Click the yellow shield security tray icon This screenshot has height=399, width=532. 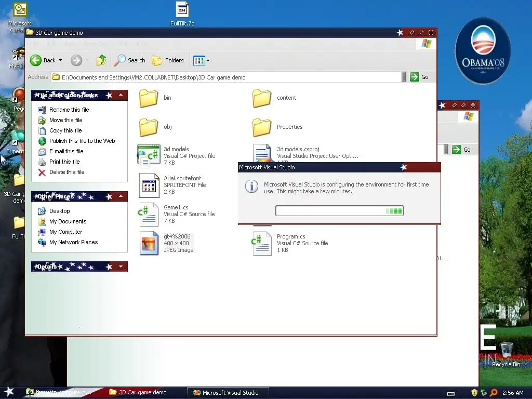point(474,393)
